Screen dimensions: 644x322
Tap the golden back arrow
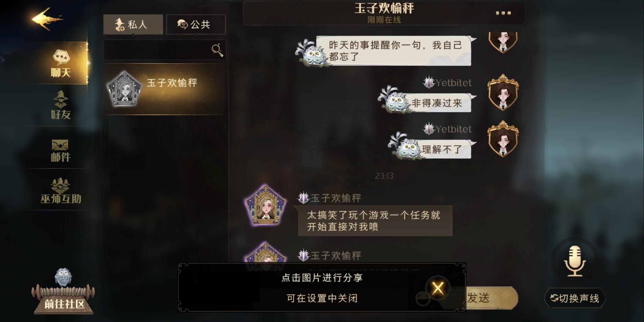pos(47,19)
